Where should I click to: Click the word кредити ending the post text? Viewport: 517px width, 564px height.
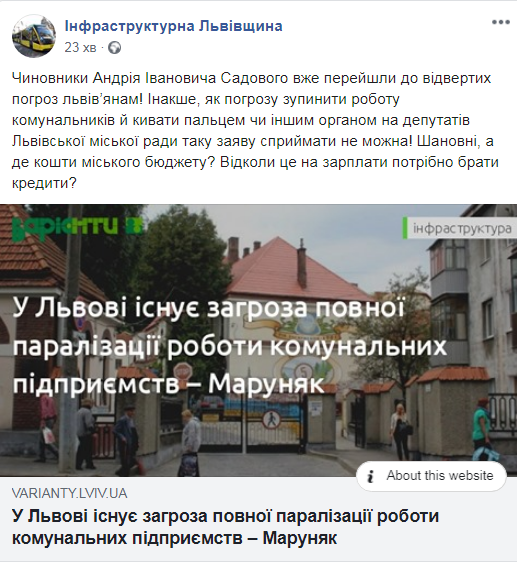(x=44, y=183)
